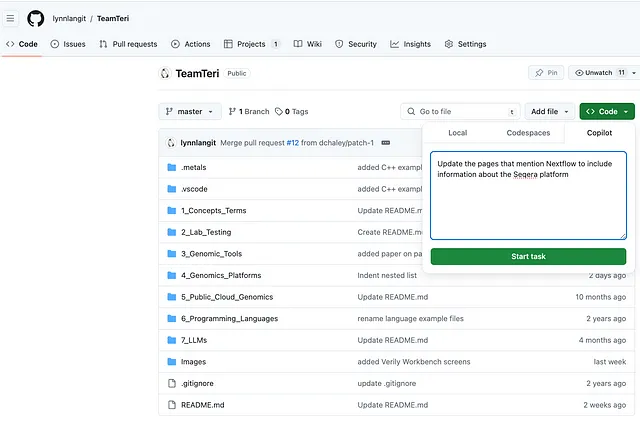Open 'added Verily Workbench screens' commit message
640x423 pixels.
point(413,362)
